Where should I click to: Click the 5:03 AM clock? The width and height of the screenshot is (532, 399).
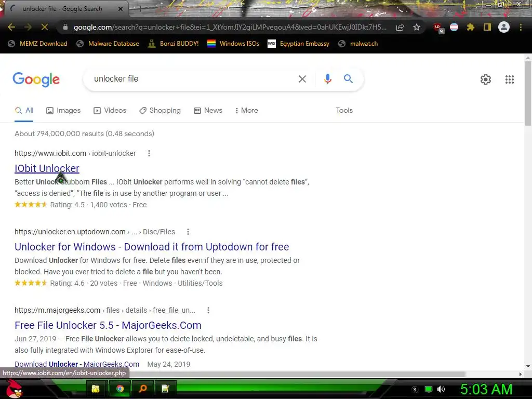click(x=486, y=389)
